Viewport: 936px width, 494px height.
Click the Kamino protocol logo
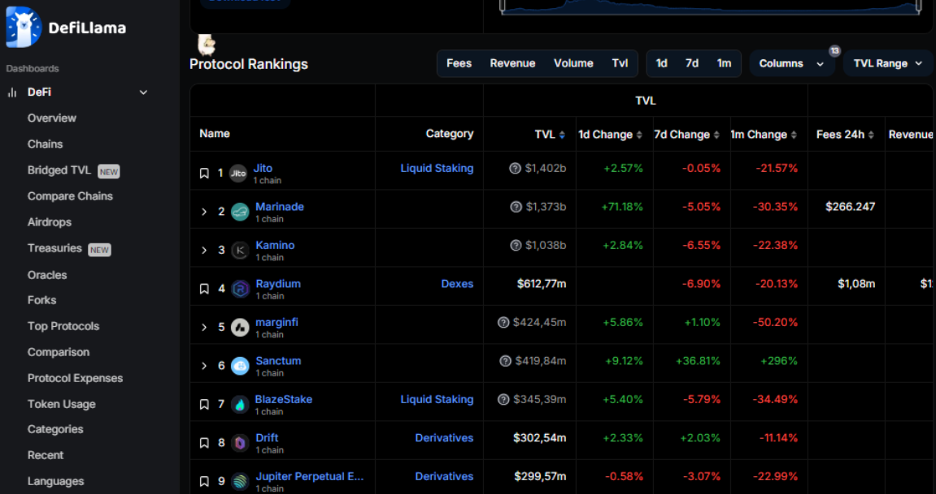[240, 251]
